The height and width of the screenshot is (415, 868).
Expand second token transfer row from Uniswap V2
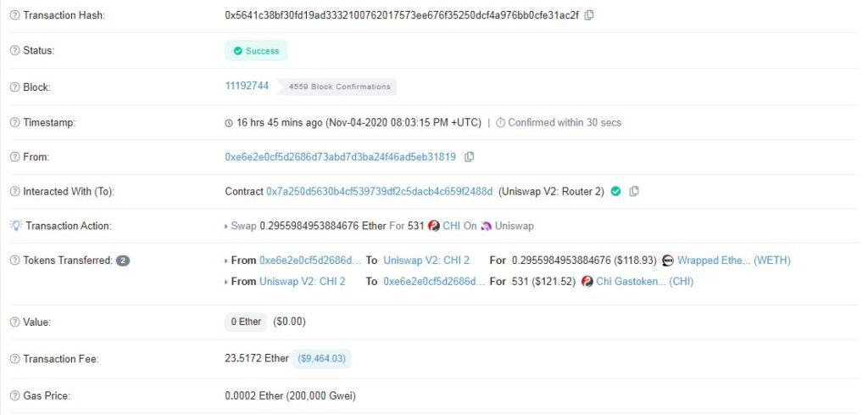[x=226, y=282]
